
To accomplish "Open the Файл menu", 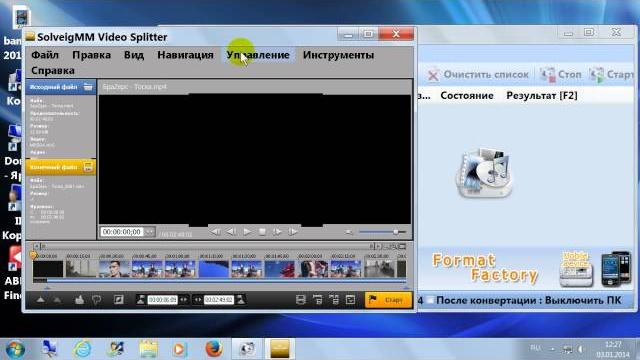I will pyautogui.click(x=45, y=55).
